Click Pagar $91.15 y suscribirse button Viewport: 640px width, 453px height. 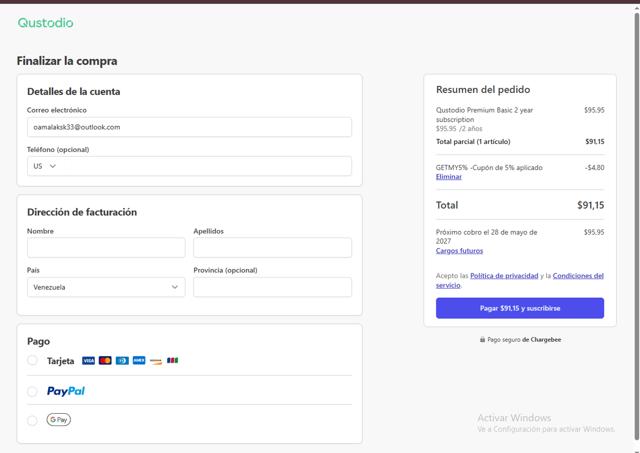(520, 308)
